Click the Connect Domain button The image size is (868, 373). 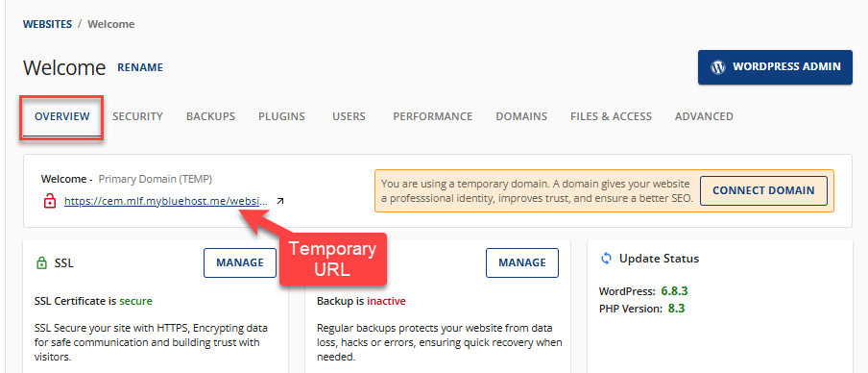(x=763, y=190)
